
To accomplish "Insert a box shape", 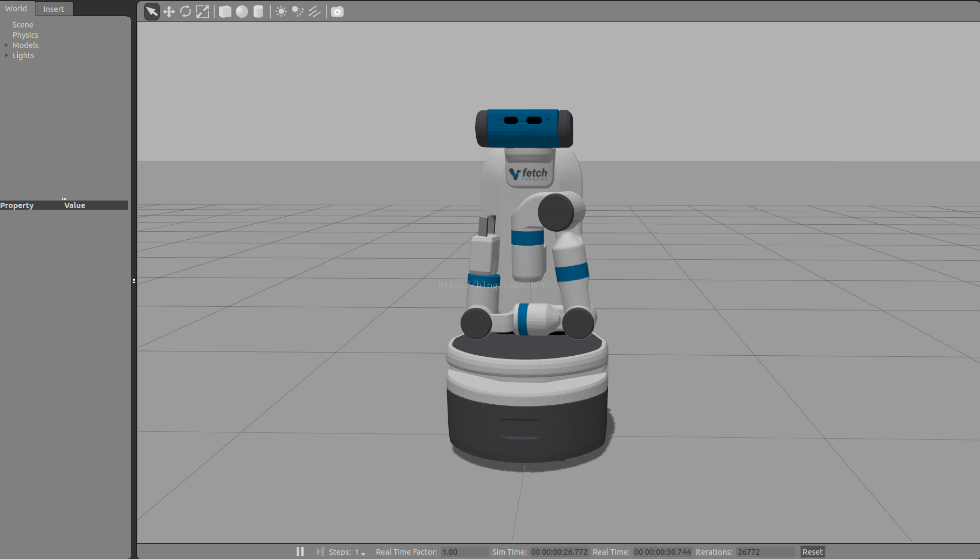I will click(x=225, y=11).
